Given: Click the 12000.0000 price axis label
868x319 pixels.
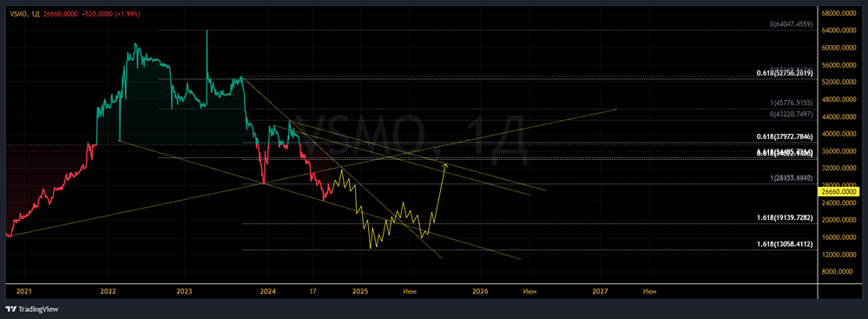Looking at the screenshot, I should coord(838,255).
